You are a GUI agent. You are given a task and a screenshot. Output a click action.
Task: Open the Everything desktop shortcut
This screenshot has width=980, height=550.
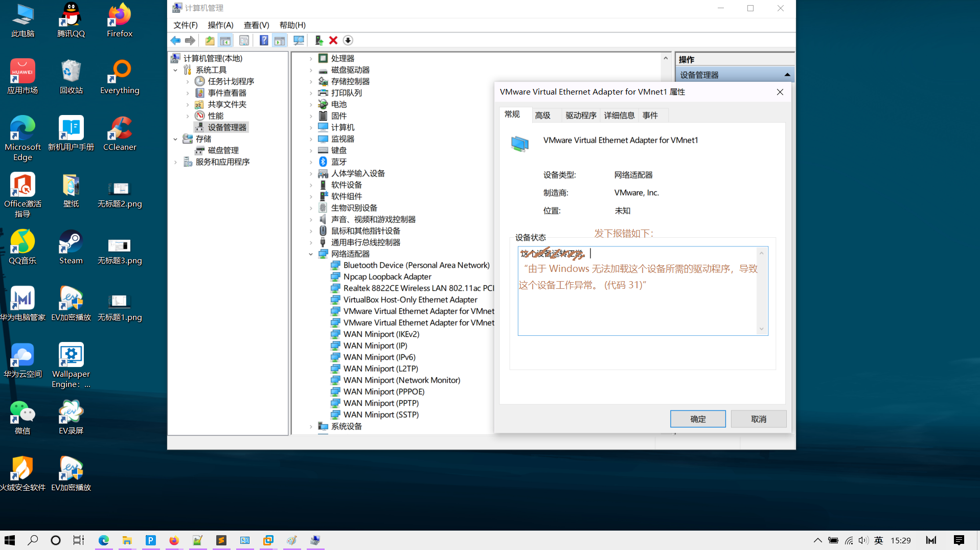coord(120,77)
